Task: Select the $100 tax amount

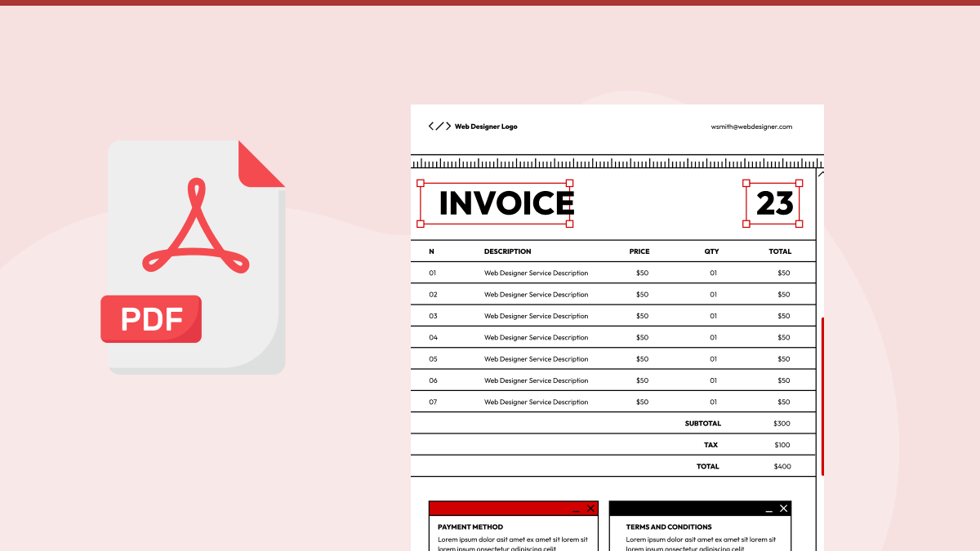Action: 782,445
